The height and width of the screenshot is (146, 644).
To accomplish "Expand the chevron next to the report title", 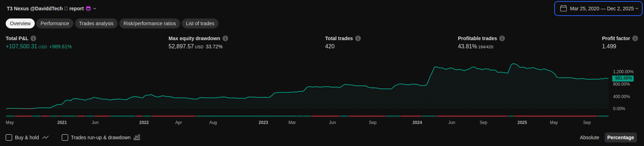I will point(95,9).
